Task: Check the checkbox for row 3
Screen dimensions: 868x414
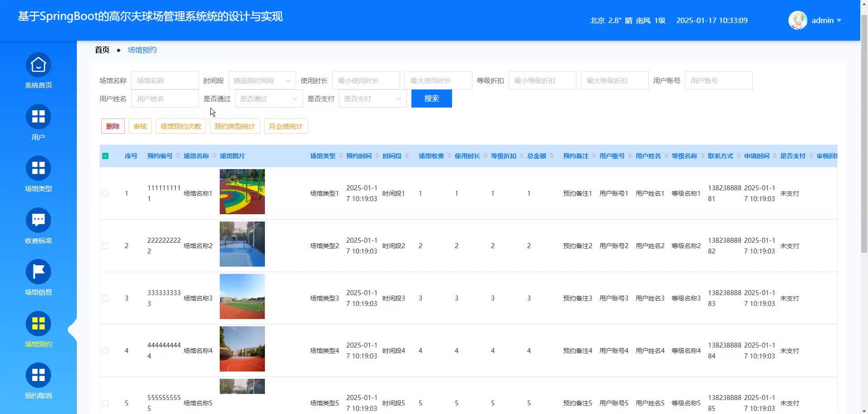Action: tap(105, 298)
